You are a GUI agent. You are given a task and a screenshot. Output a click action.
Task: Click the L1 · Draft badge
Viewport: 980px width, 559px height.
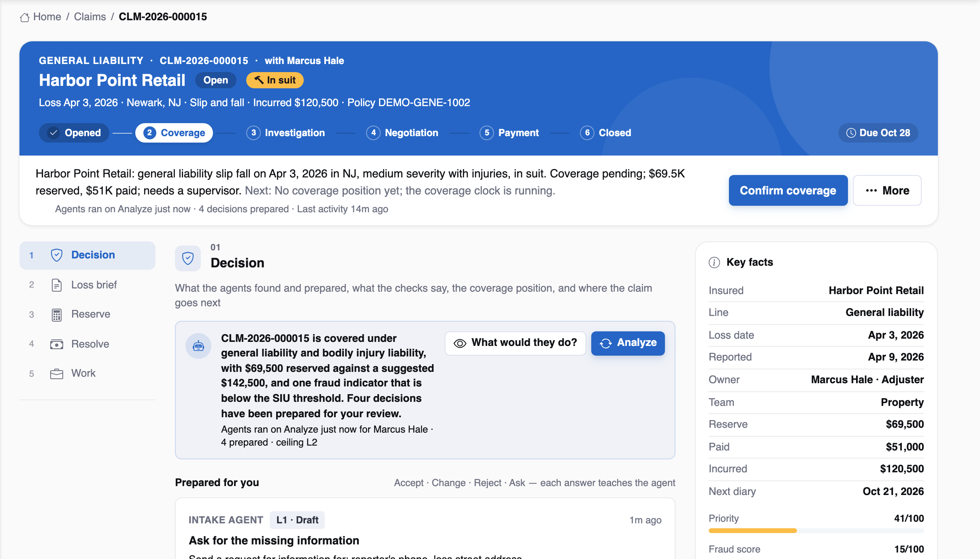[297, 520]
